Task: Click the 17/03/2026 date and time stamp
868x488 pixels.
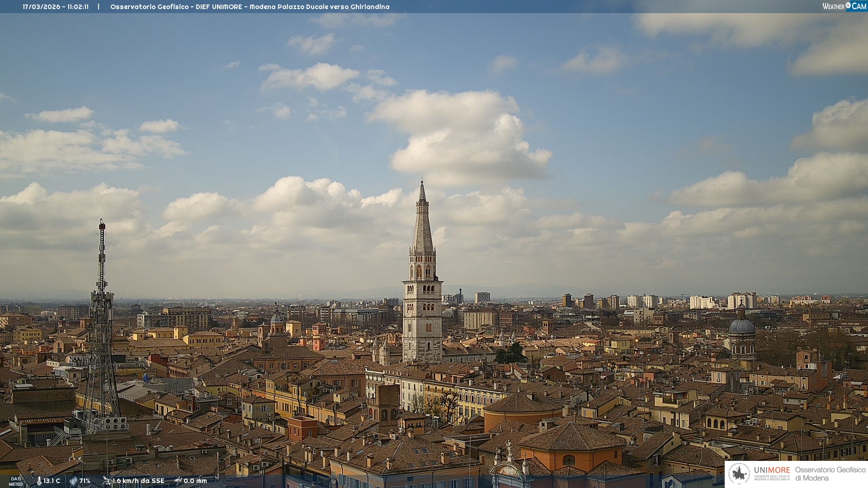Action: (56, 7)
